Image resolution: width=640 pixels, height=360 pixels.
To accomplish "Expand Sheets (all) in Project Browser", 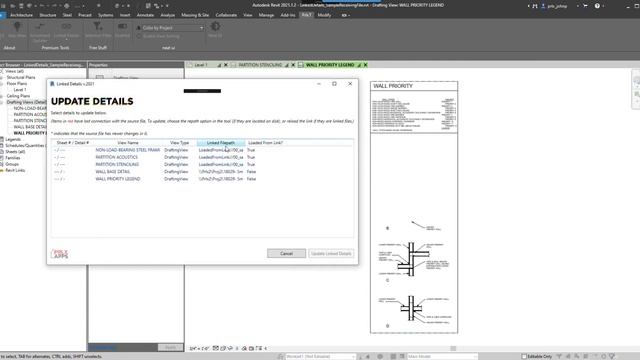I will pyautogui.click(x=2, y=151).
